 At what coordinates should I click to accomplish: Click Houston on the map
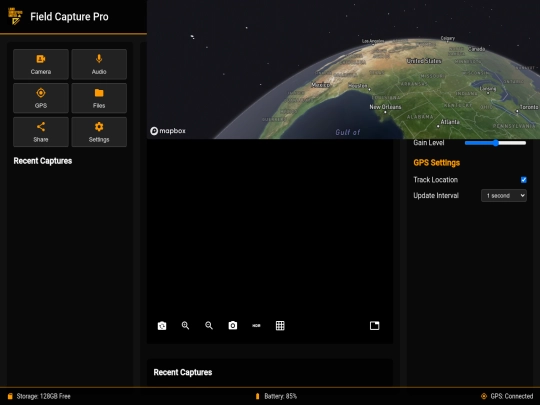358,85
